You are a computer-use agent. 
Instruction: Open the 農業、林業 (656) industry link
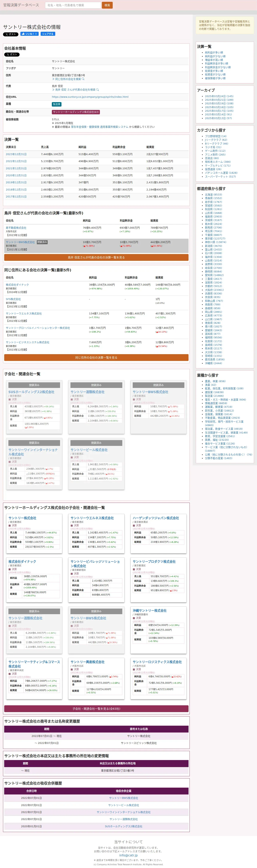(215, 381)
